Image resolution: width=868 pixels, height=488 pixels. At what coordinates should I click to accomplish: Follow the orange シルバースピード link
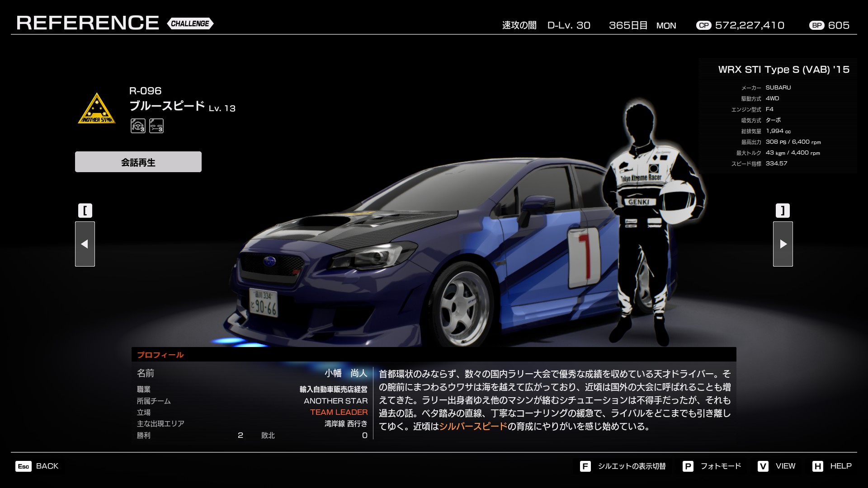pos(473,427)
